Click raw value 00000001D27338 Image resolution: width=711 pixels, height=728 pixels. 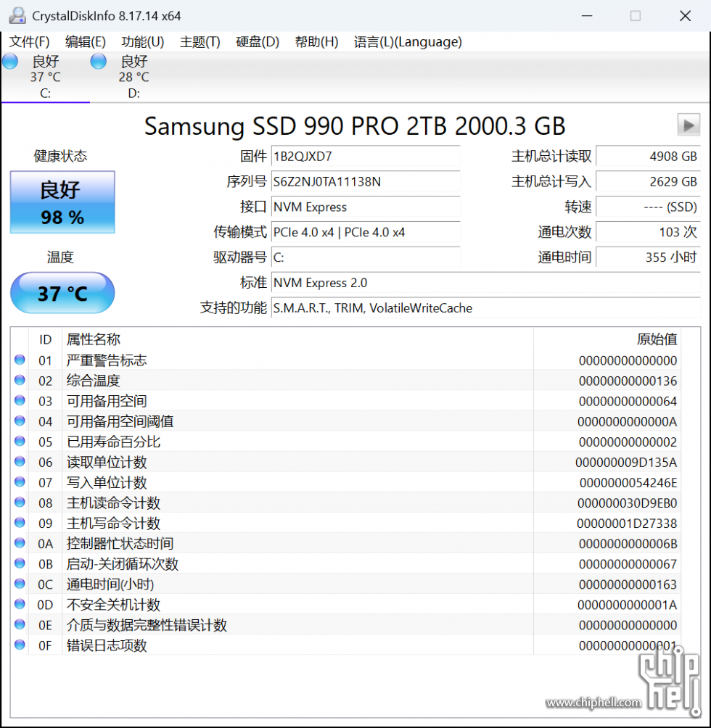tap(627, 524)
